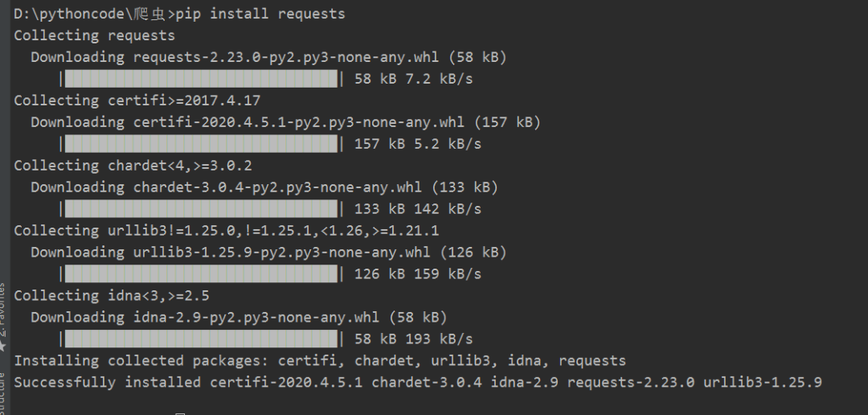Click the Installing collected packages line
The height and width of the screenshot is (415, 868).
(320, 360)
